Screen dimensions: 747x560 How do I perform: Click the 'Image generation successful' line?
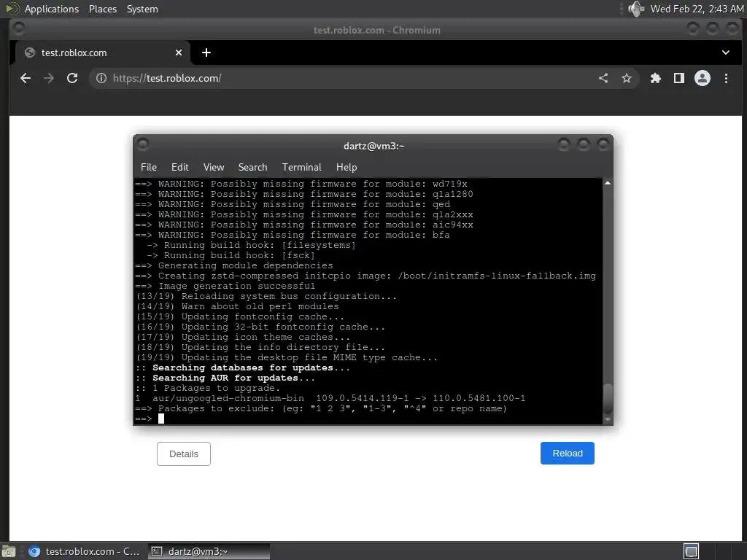[x=225, y=286]
